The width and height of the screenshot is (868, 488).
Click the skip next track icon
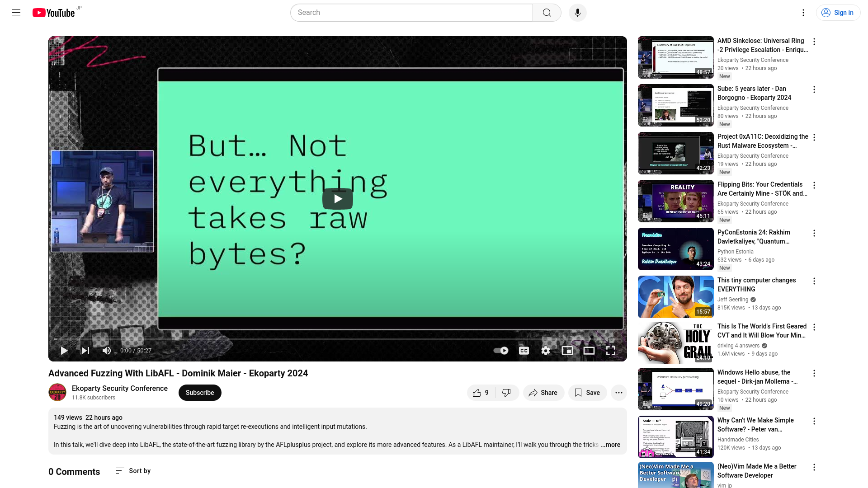point(85,350)
